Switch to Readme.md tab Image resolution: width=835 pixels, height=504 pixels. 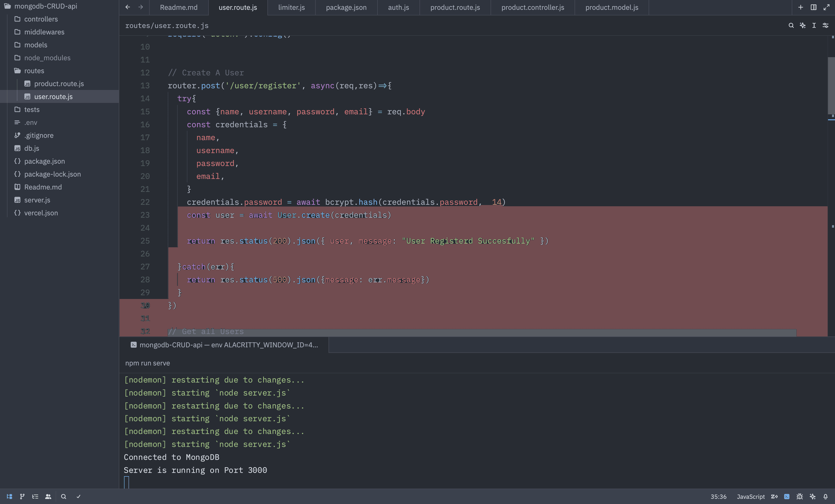(179, 7)
